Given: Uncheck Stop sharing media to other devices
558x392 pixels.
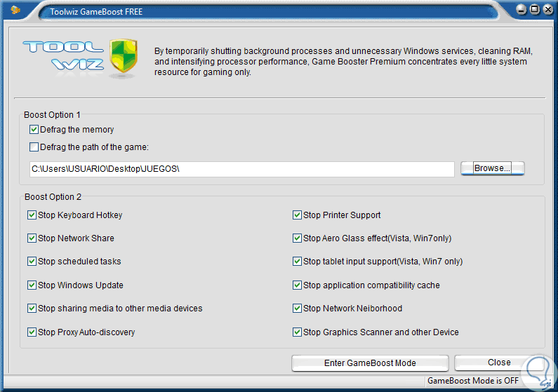Looking at the screenshot, I should pos(32,308).
